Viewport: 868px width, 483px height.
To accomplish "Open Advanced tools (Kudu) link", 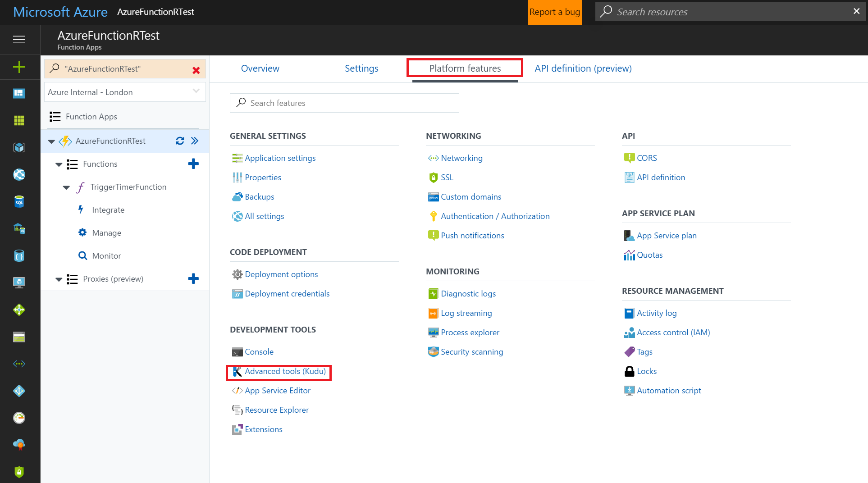I will click(285, 371).
